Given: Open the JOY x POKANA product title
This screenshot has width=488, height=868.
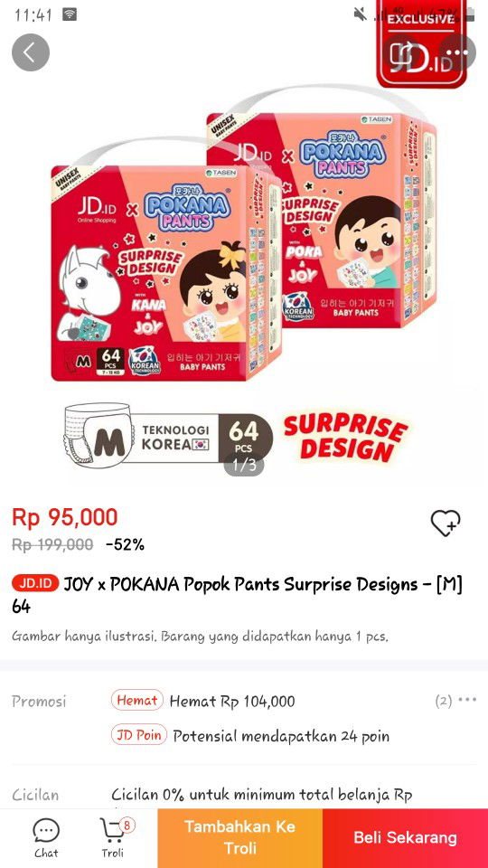Looking at the screenshot, I should 238,595.
